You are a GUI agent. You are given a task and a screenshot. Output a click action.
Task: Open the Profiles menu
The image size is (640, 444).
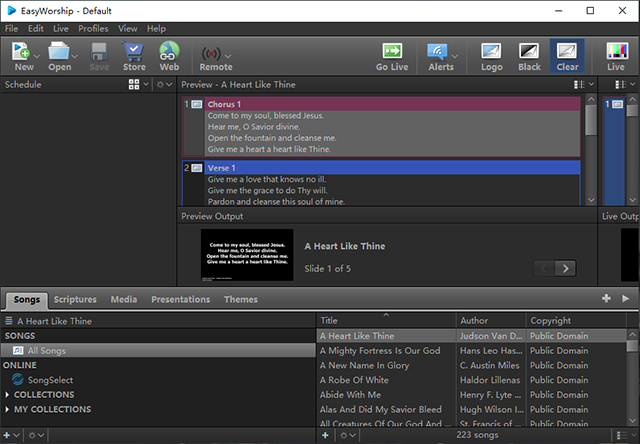pos(93,29)
